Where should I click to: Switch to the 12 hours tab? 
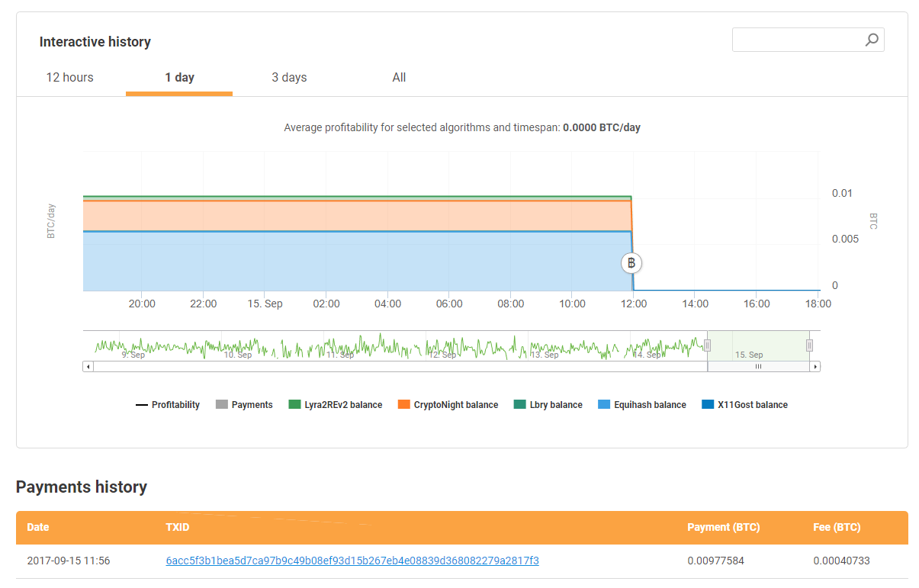click(x=70, y=78)
